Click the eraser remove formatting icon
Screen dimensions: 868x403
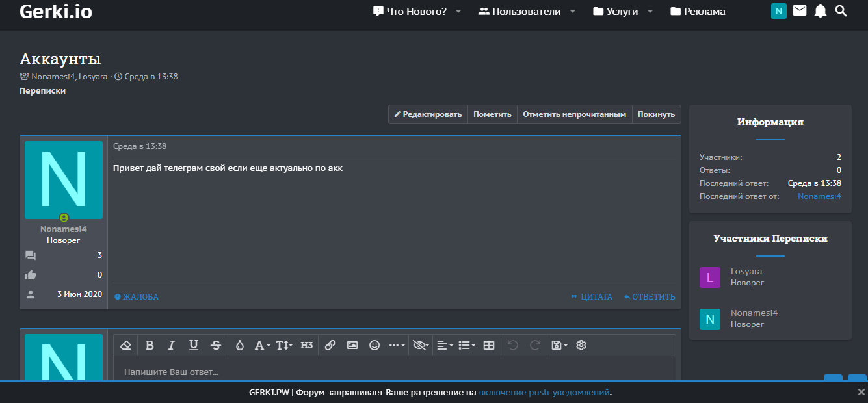click(x=126, y=345)
